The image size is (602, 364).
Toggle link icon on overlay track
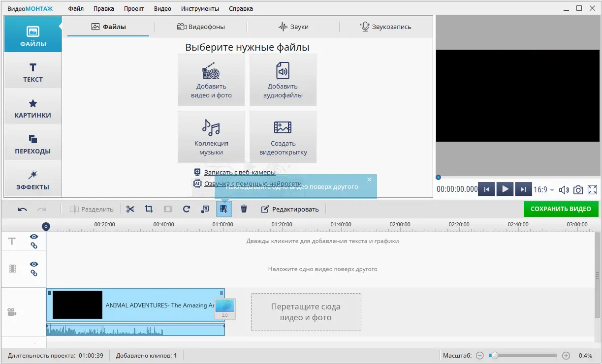[x=34, y=273]
